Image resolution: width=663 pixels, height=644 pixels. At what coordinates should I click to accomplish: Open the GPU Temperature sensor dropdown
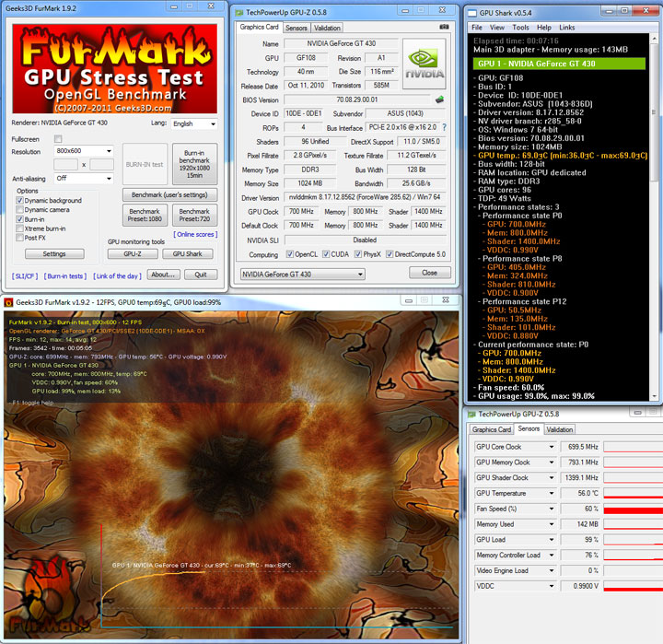552,494
